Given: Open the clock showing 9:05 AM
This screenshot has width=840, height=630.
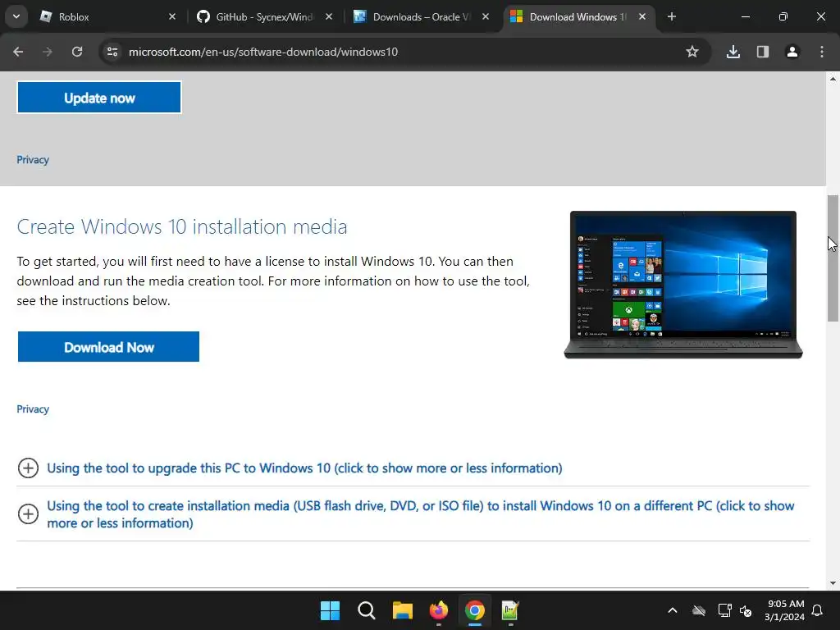Looking at the screenshot, I should pos(785,610).
